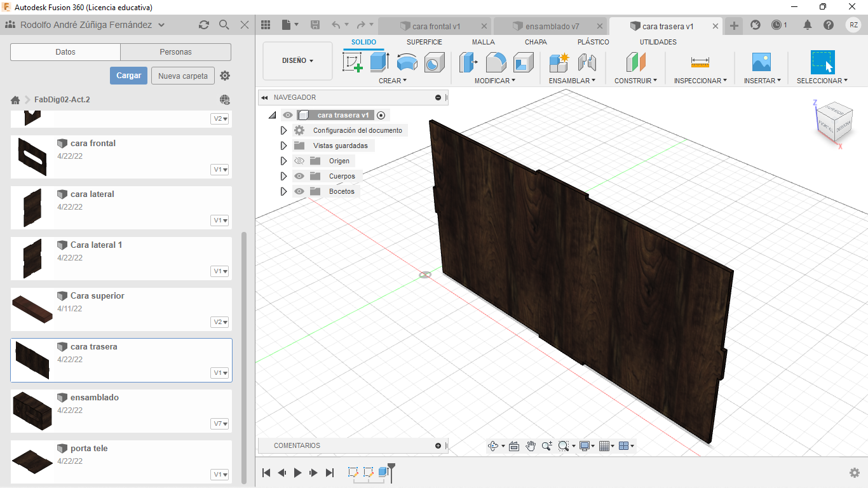Hide the Cuerpos folder using eye icon

299,176
